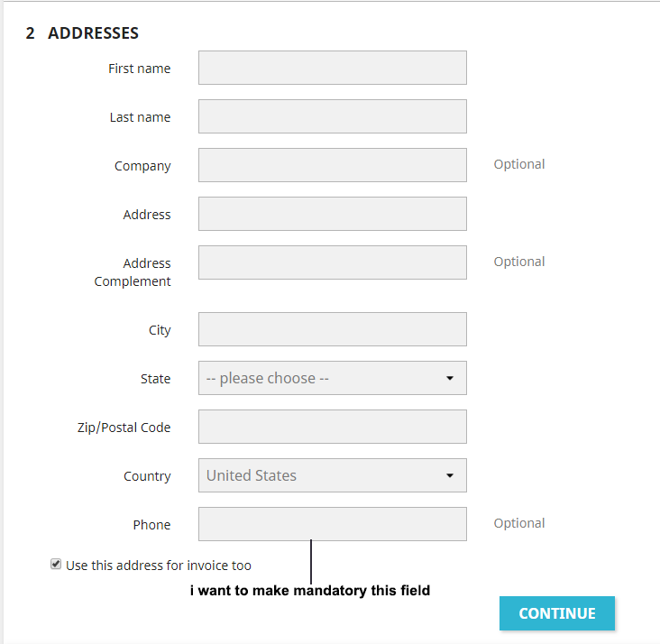Click the "Country" field label
The height and width of the screenshot is (644, 660).
coord(147,476)
